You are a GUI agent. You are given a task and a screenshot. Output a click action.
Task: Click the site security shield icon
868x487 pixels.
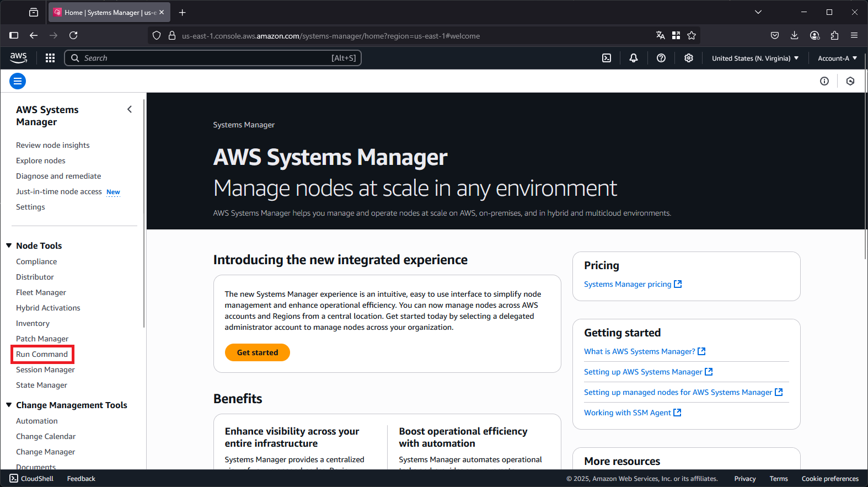[157, 35]
